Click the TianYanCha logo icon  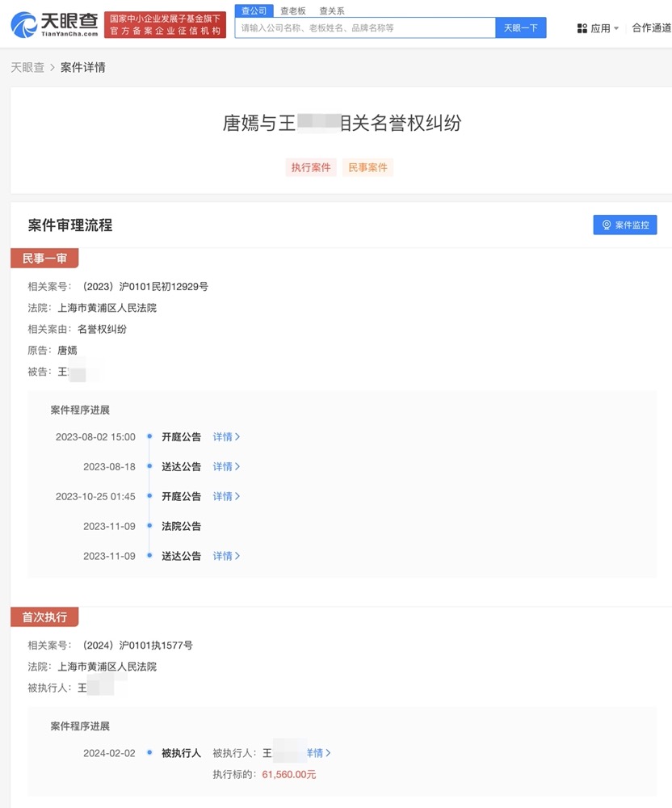tap(24, 25)
